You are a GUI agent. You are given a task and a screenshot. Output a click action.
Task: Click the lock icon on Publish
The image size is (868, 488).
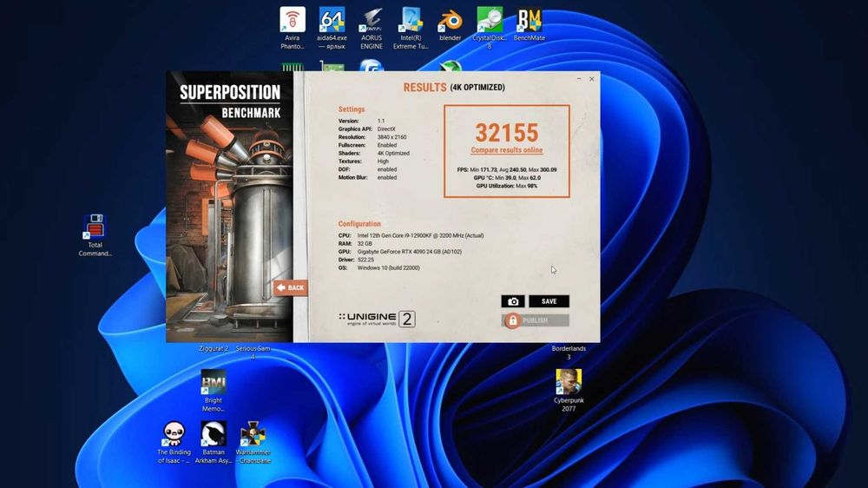513,320
